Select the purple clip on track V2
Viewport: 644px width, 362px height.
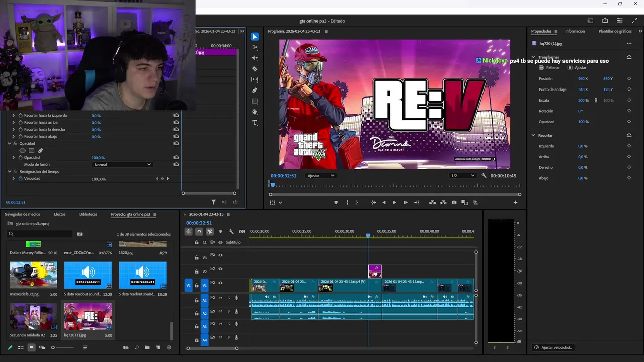[375, 271]
